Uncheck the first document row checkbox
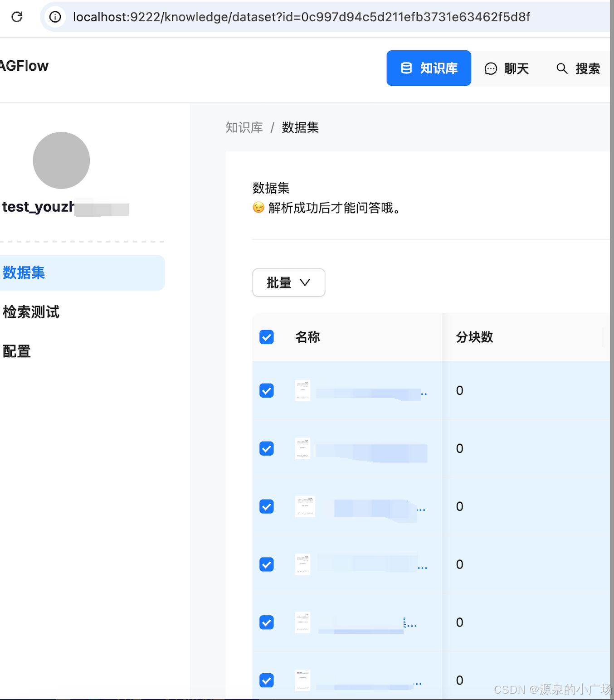Screen dimensions: 614x700 click(x=267, y=390)
